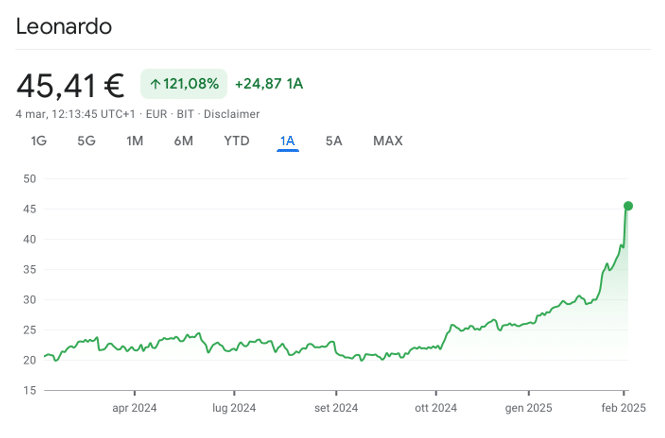Screen dimensions: 665x438
Task: Click the 40 y-axis value
Action: [30, 239]
